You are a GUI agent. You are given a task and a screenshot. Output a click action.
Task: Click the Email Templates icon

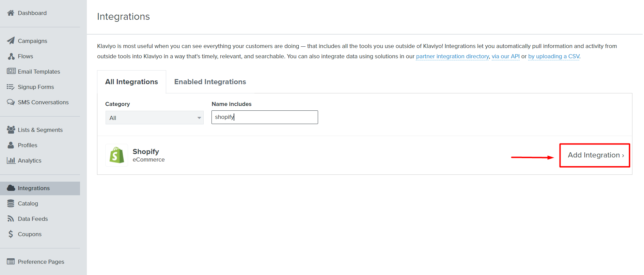tap(11, 71)
